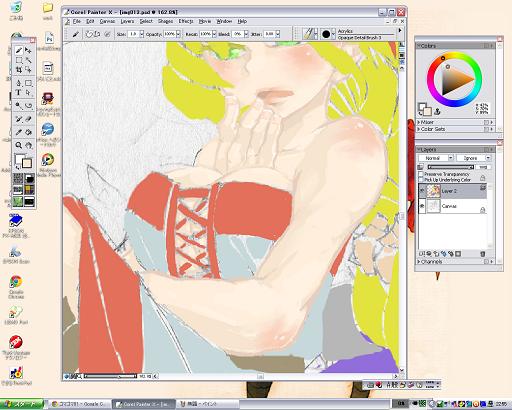Click the clone color stamp icon in Colors
This screenshot has height=410, width=512.
pos(437,111)
